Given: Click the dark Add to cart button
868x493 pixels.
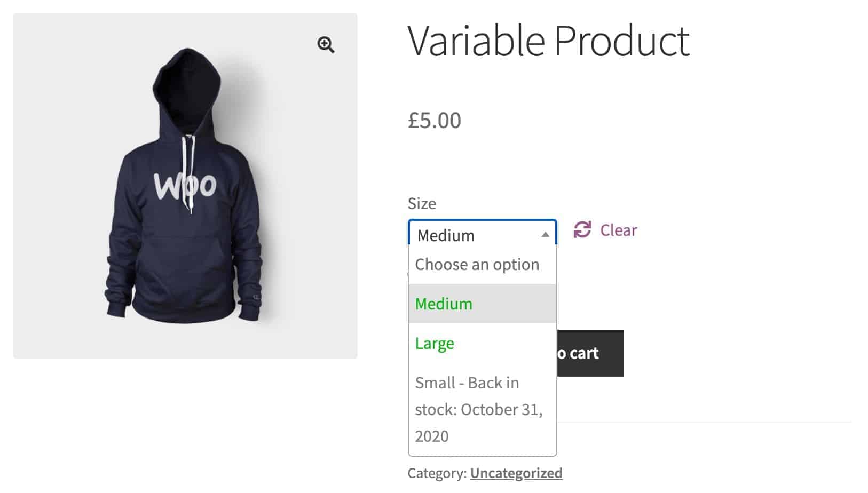Looking at the screenshot, I should tap(590, 353).
